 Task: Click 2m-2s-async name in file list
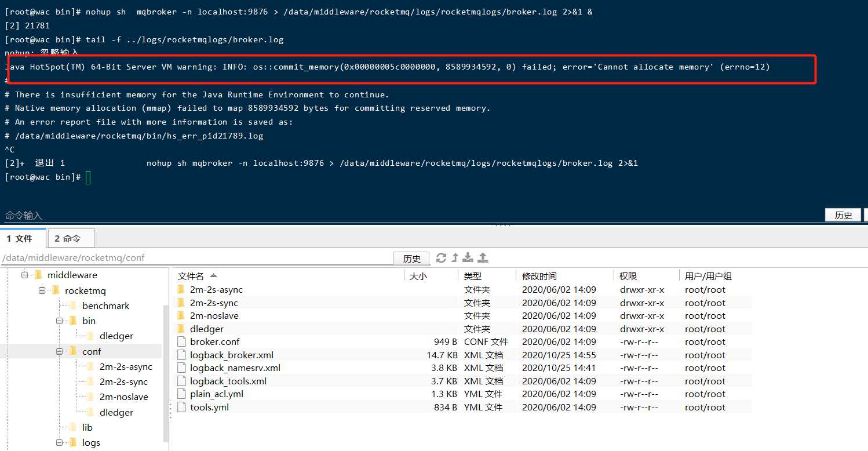tap(216, 289)
